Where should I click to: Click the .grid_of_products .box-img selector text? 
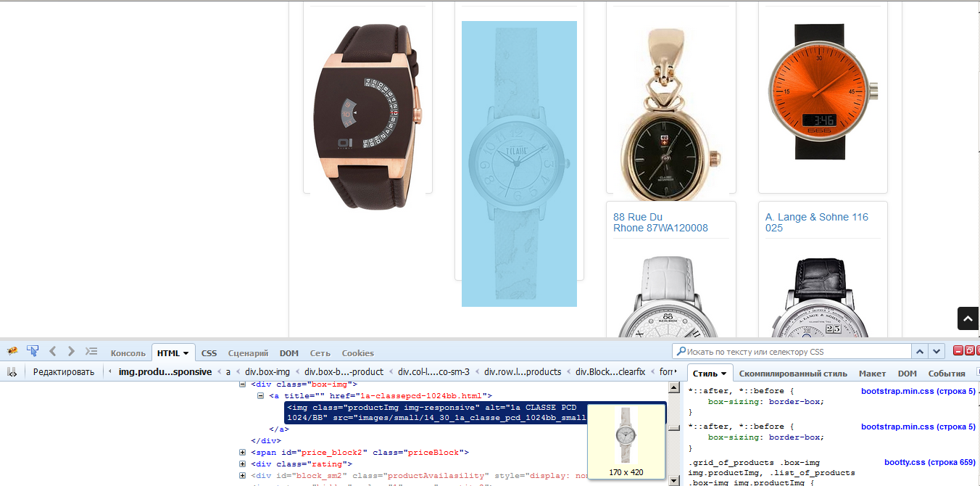[754, 462]
